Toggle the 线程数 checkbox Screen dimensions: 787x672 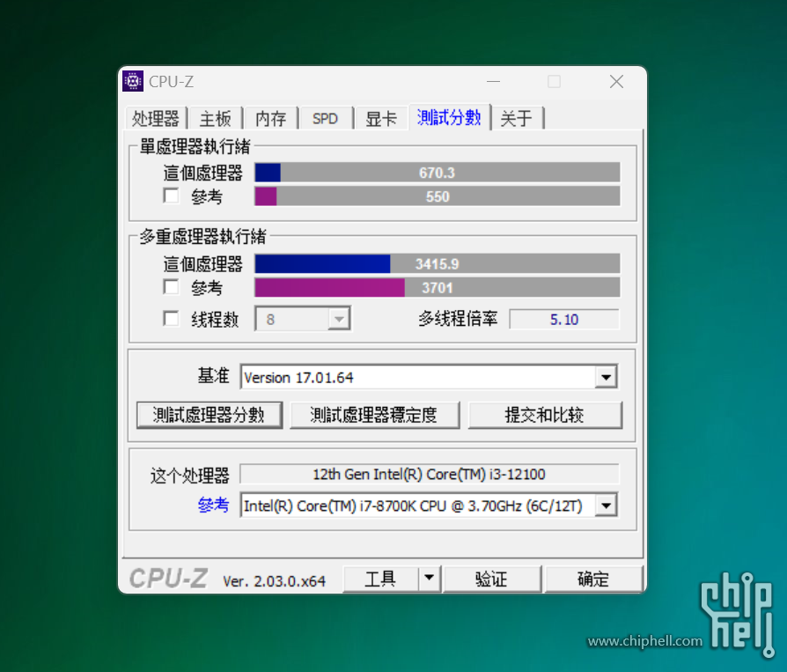[171, 319]
